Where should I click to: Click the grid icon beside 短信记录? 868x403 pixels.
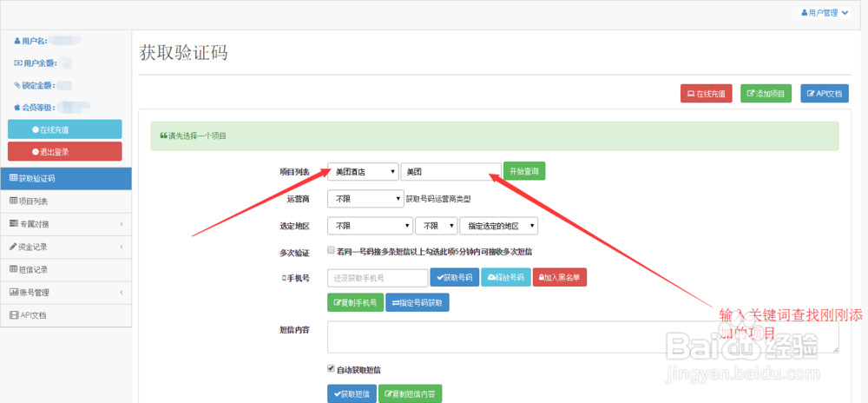(14, 269)
